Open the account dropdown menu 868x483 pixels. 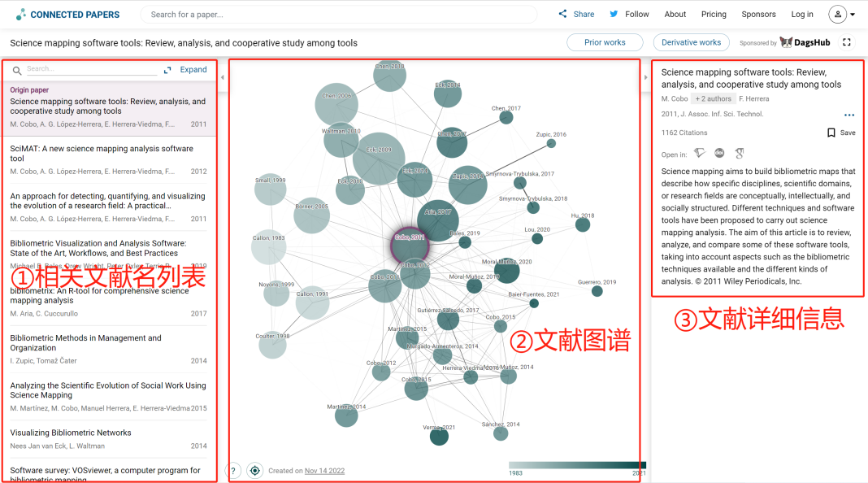pos(841,14)
